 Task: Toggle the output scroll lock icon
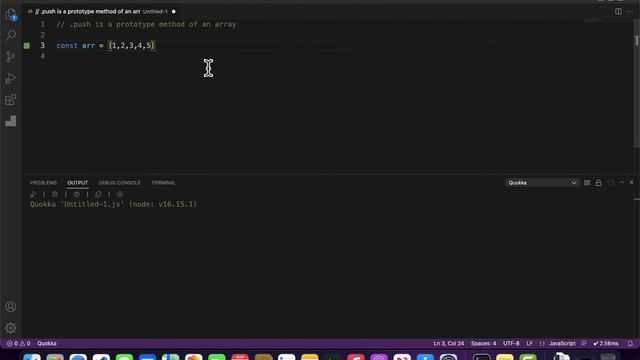point(598,183)
